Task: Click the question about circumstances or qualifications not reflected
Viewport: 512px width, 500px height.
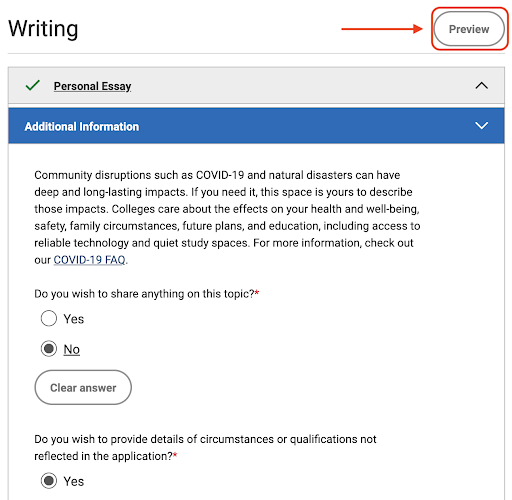Action: click(205, 447)
